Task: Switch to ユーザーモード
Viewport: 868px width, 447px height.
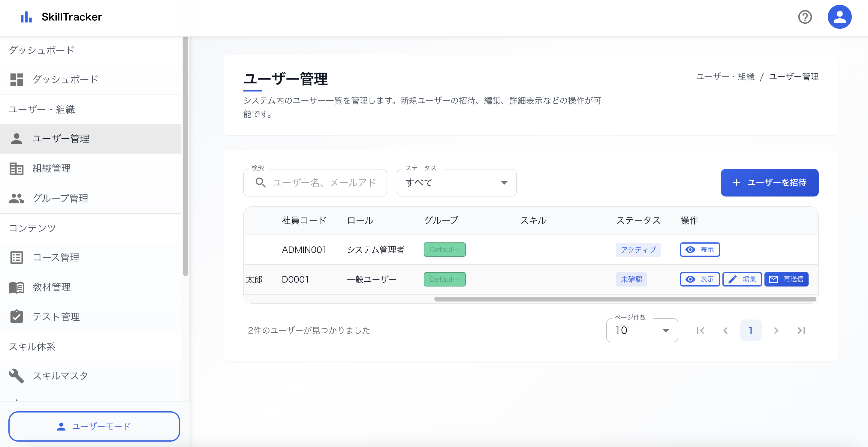Action: tap(94, 426)
